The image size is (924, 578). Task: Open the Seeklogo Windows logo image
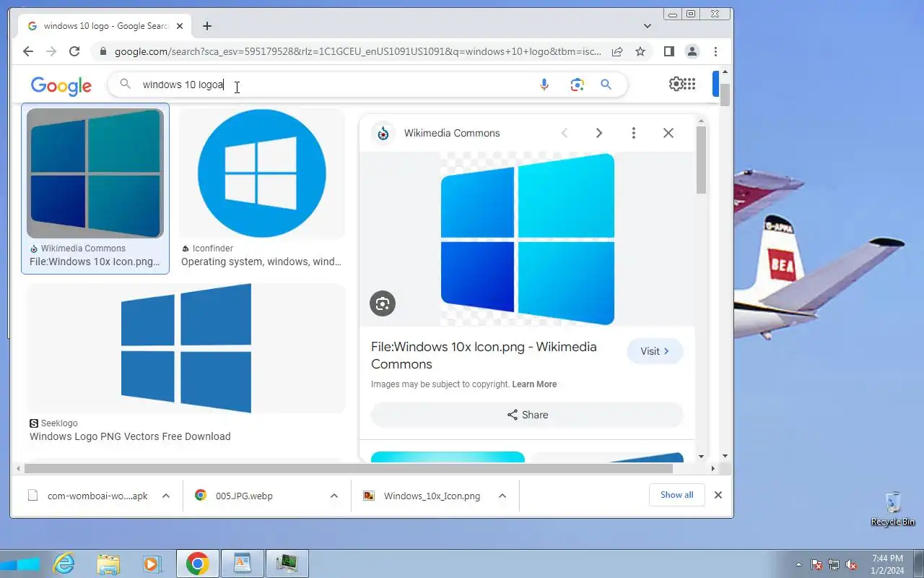pyautogui.click(x=186, y=348)
